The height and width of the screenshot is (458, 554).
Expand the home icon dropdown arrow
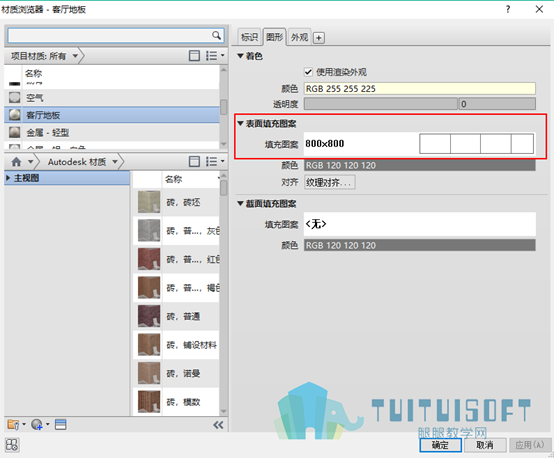tap(30, 162)
